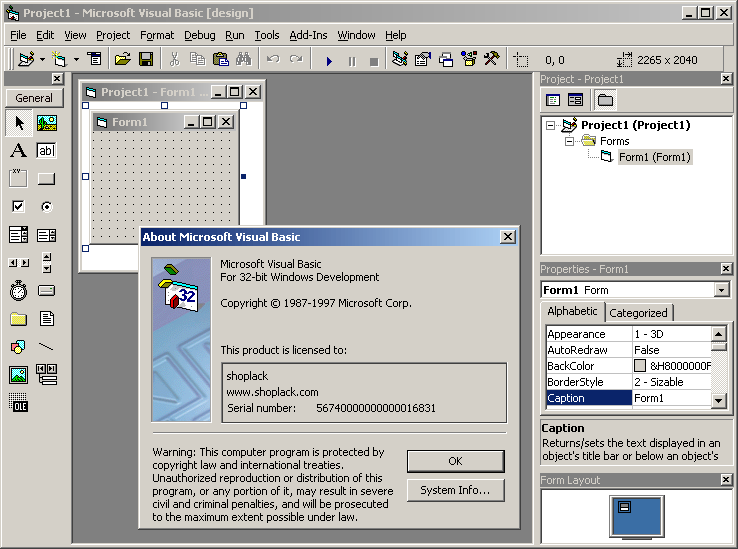Click properties list scroll down arrow
The height and width of the screenshot is (549, 738).
coord(718,401)
